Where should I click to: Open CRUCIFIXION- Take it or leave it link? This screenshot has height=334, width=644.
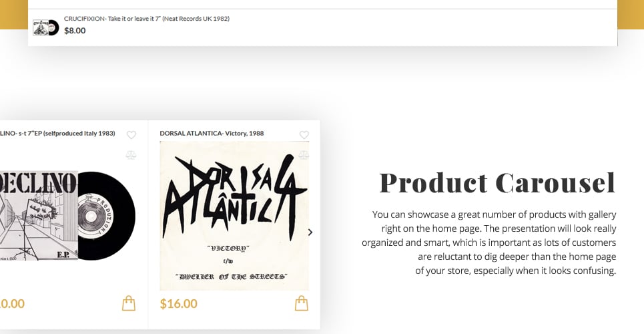coord(147,19)
